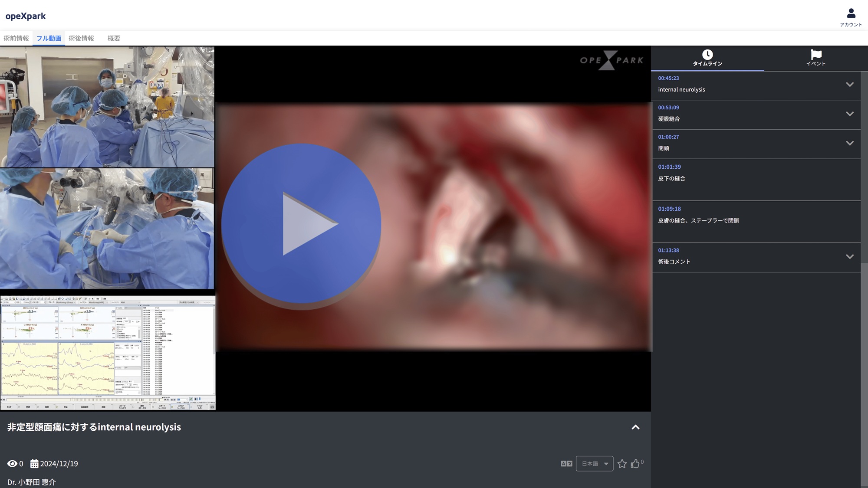Open the account icon menu

coord(851,17)
